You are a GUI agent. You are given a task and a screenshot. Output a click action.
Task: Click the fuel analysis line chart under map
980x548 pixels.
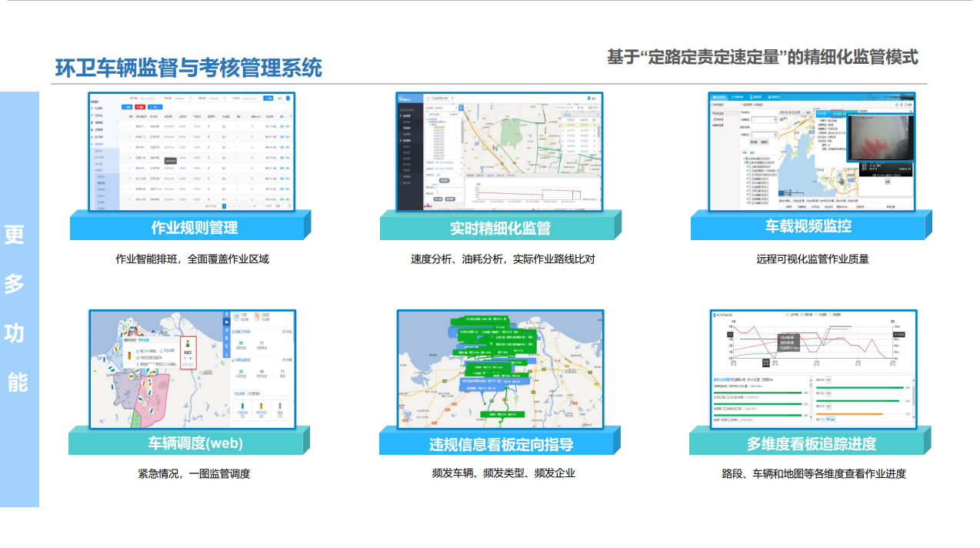[x=531, y=192]
